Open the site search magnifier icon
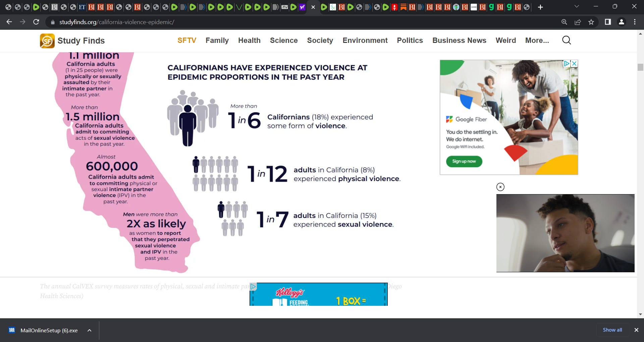 (x=566, y=40)
